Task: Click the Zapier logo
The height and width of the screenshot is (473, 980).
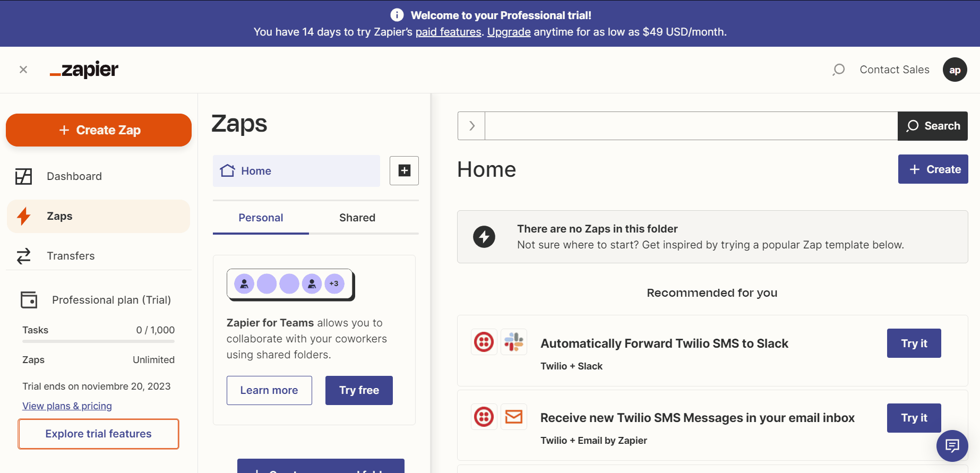Action: (x=84, y=70)
